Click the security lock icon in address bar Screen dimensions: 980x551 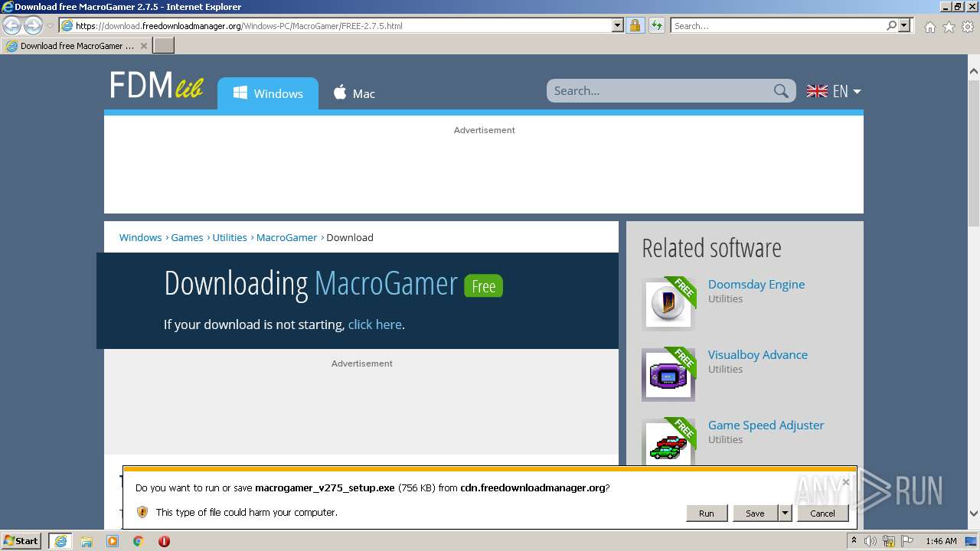(x=635, y=25)
